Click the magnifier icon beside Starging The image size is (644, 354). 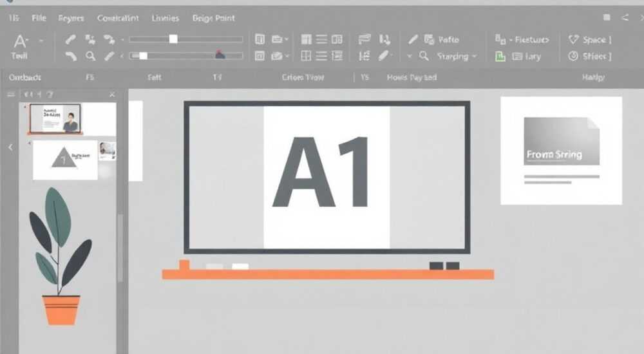(424, 56)
